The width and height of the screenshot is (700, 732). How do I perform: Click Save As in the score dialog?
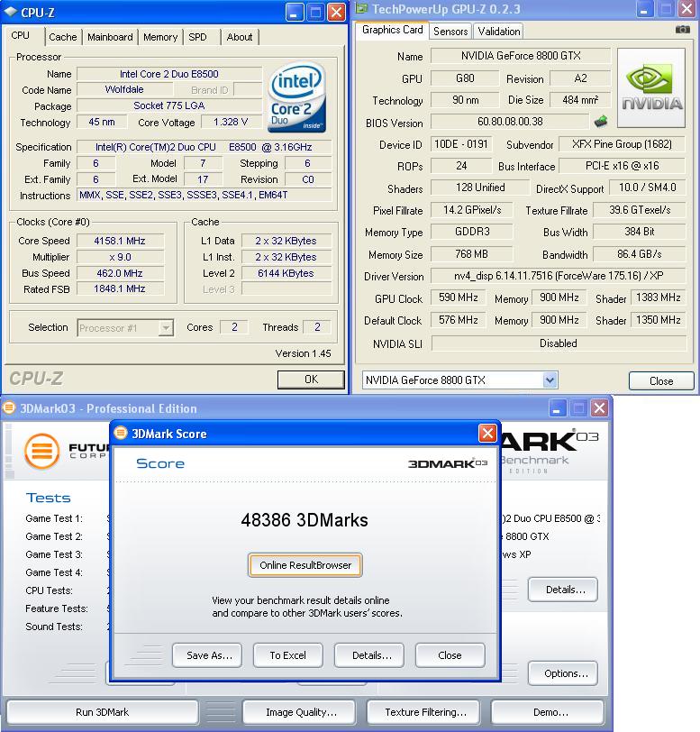(x=207, y=655)
